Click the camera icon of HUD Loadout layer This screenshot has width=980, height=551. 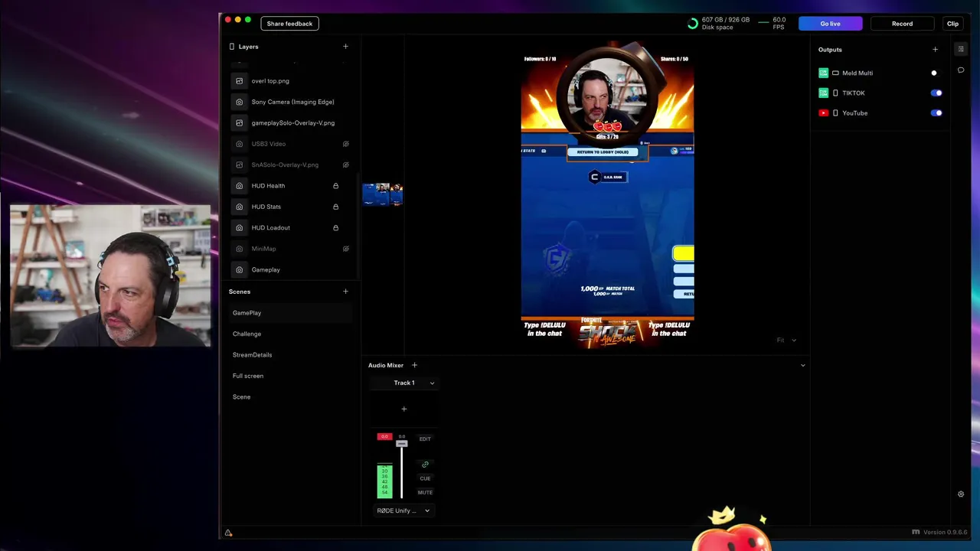click(240, 228)
